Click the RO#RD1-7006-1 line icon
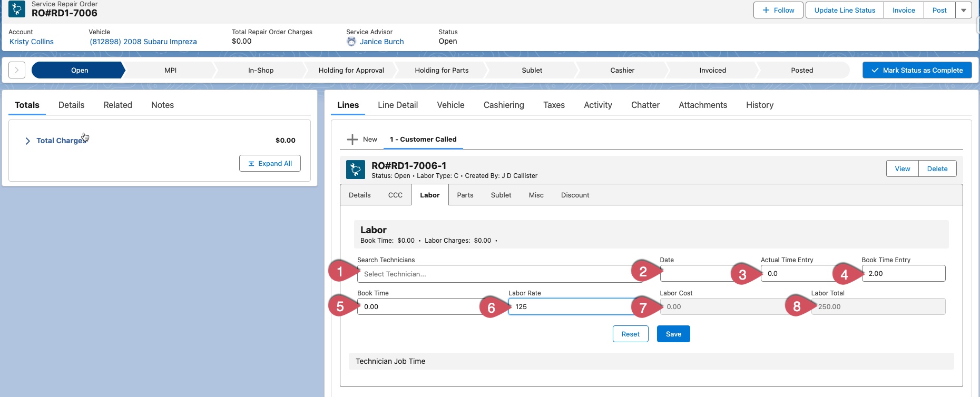 [356, 170]
